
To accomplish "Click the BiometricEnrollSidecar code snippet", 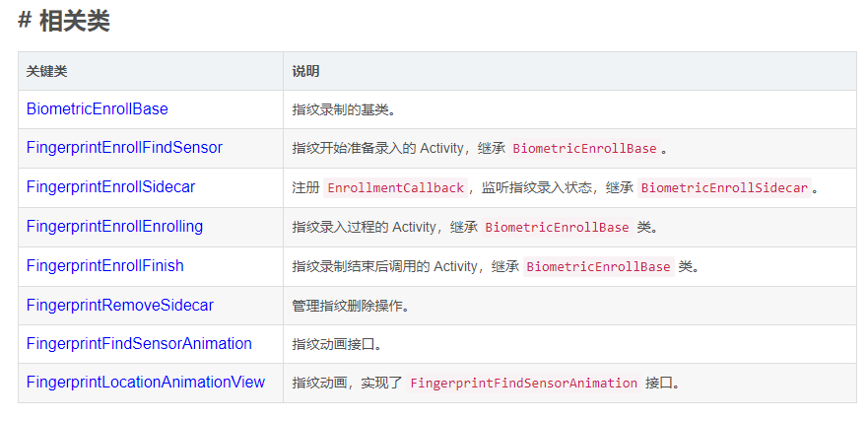I will tap(724, 187).
